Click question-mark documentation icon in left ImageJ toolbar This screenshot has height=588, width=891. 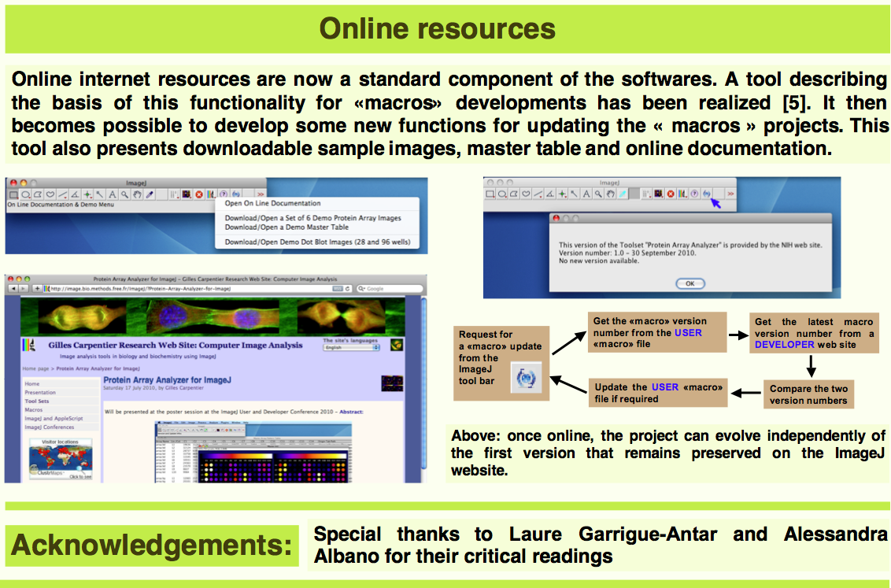click(x=224, y=194)
